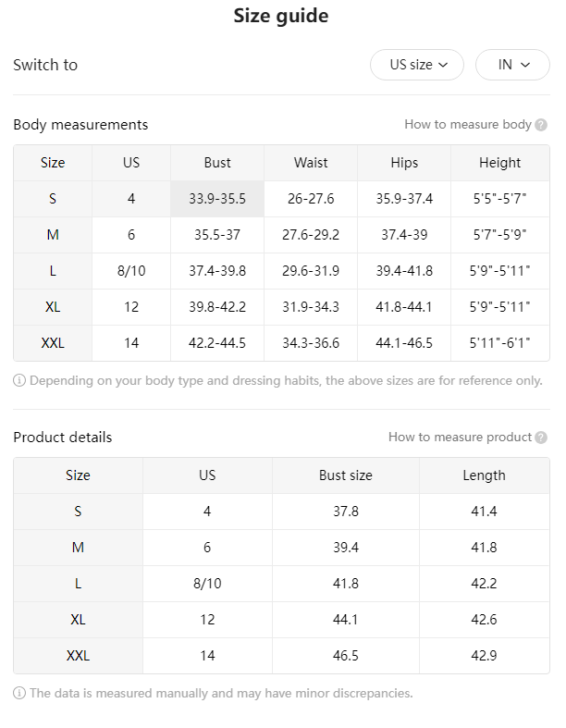Click the help icon beside How to measure product
This screenshot has width=566, height=728.
[x=541, y=438]
